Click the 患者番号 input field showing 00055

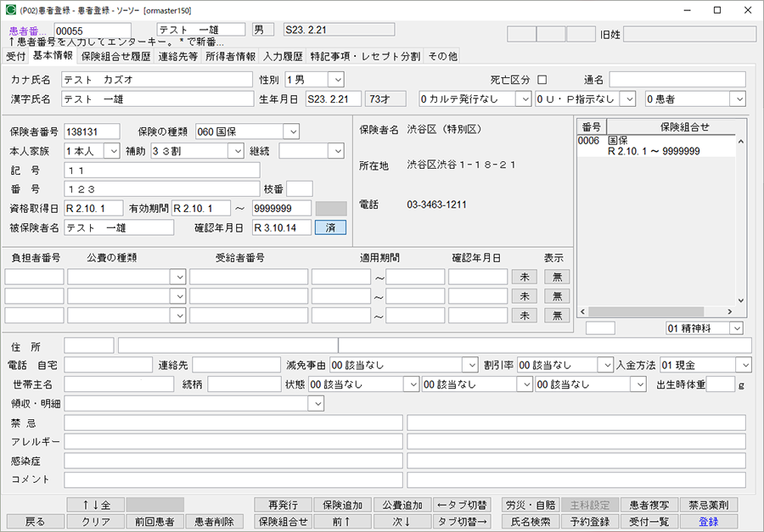(93, 29)
